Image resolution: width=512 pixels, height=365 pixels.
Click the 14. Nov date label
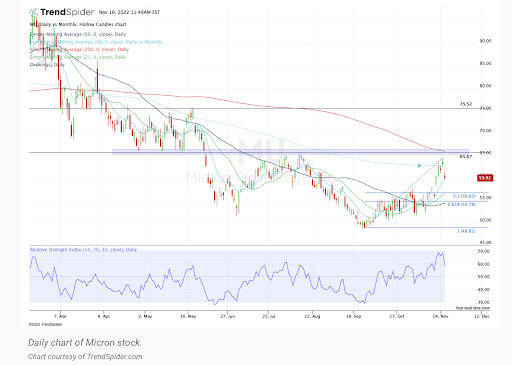440,316
